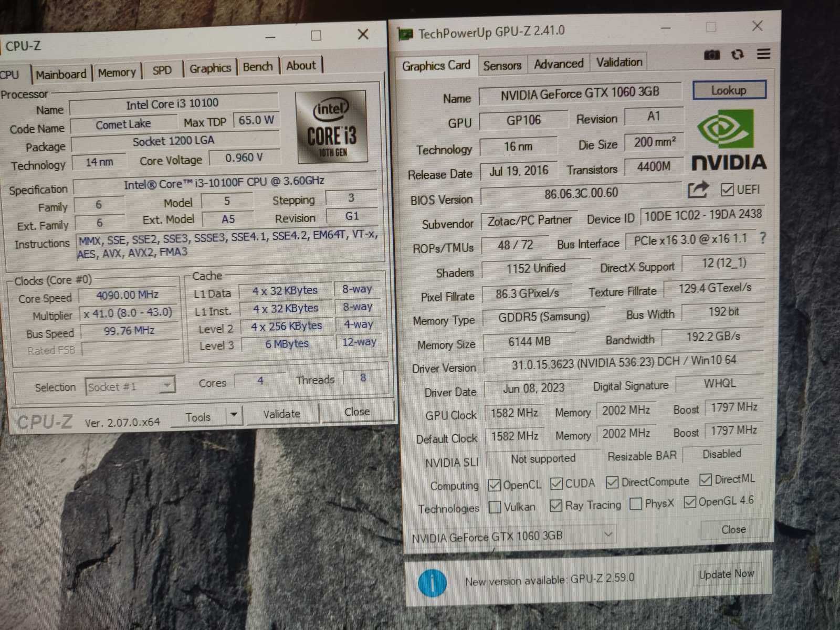This screenshot has width=840, height=630.
Task: Click the BIOS export share icon
Action: click(698, 190)
